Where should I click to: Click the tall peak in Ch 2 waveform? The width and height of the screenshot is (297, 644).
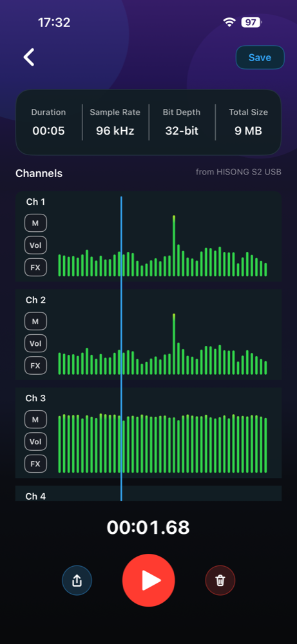point(174,344)
